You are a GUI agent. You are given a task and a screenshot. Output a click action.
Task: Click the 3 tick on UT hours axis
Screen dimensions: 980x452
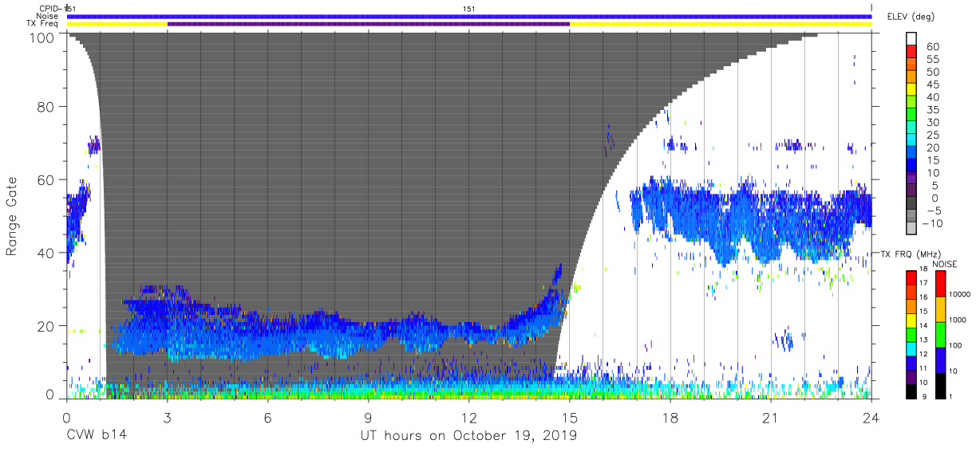click(167, 419)
